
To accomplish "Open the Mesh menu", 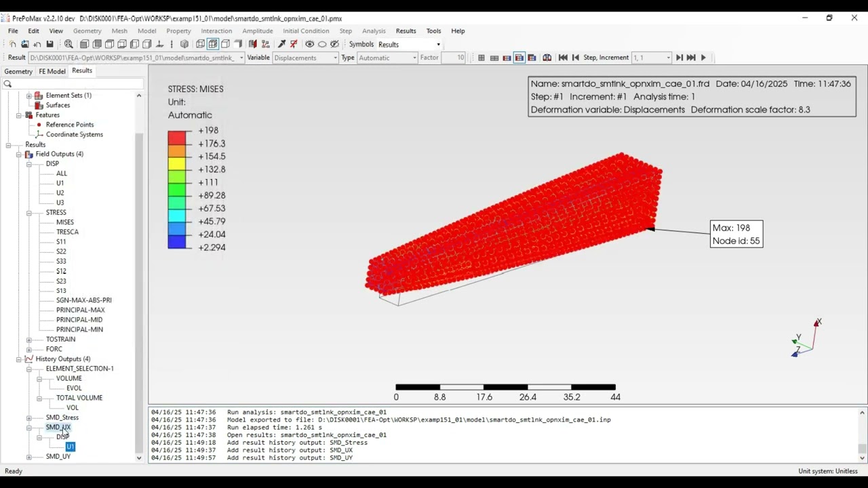I will click(x=119, y=30).
